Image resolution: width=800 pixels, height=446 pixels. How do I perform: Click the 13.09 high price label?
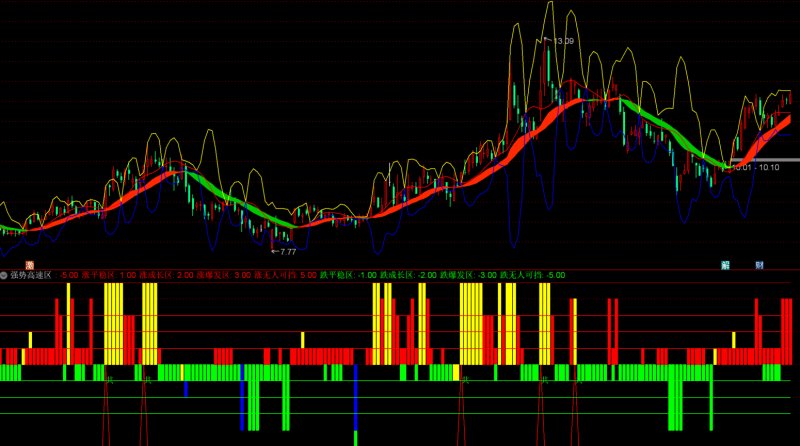563,41
